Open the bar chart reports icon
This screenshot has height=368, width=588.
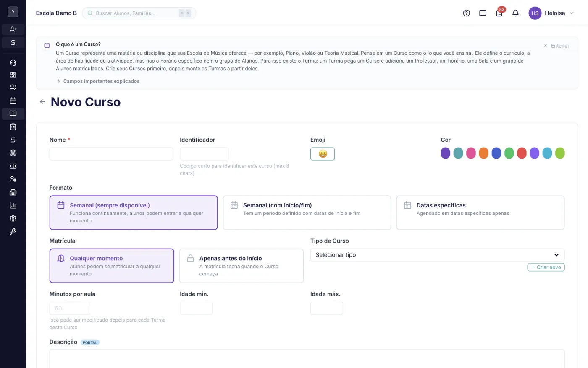pos(13,205)
